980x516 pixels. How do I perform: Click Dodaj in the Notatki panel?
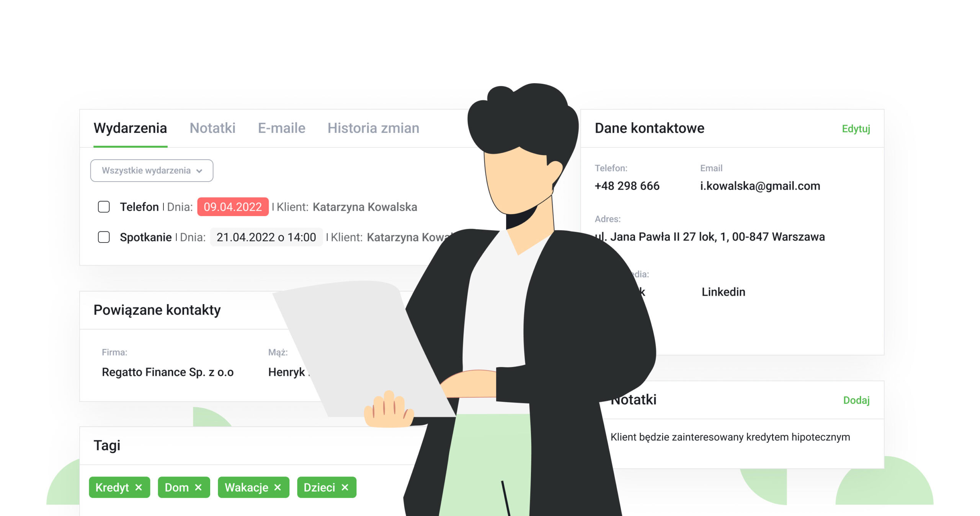coord(856,400)
